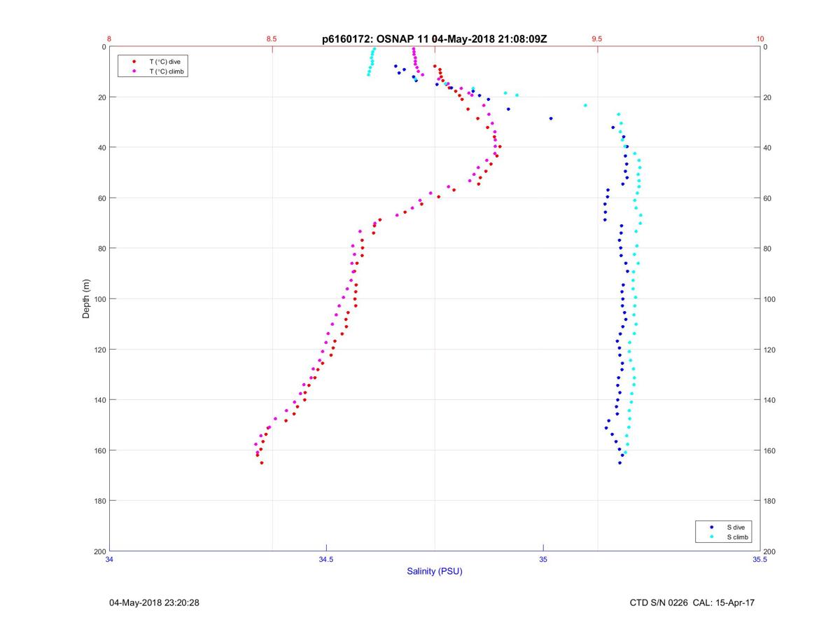Click the red '10' temperature tick label

759,39
